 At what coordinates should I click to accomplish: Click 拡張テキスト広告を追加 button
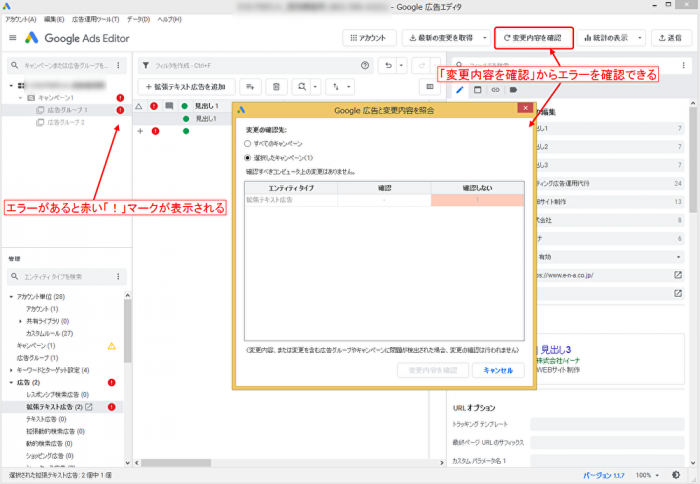point(186,87)
